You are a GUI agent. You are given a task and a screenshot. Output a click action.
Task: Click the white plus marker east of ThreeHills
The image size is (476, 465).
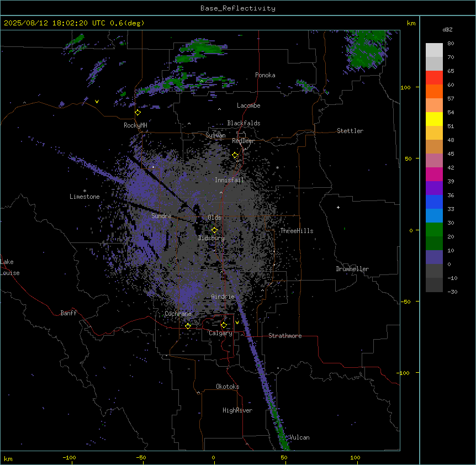point(338,207)
